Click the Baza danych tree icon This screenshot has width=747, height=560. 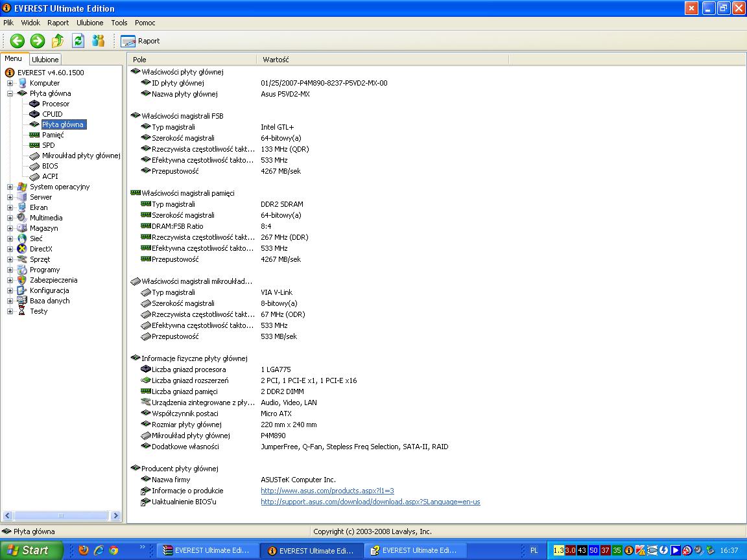tap(22, 301)
